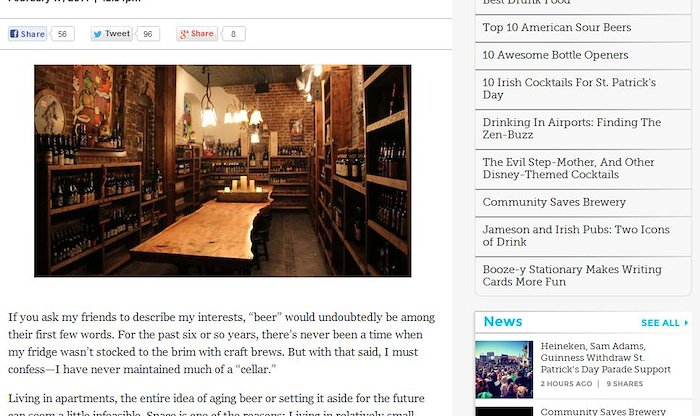Open 10 Awesome Bottle Openers article

tap(555, 55)
